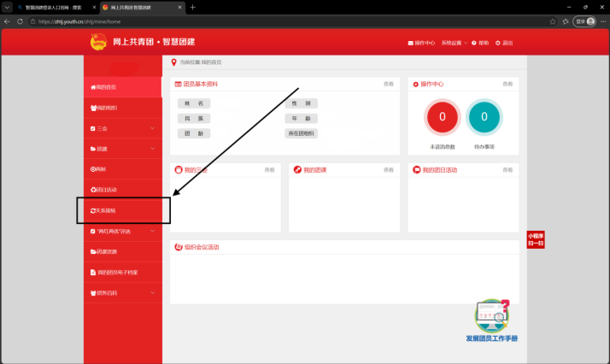Open 团日活动 in the sidebar
This screenshot has height=364, width=610.
point(122,190)
